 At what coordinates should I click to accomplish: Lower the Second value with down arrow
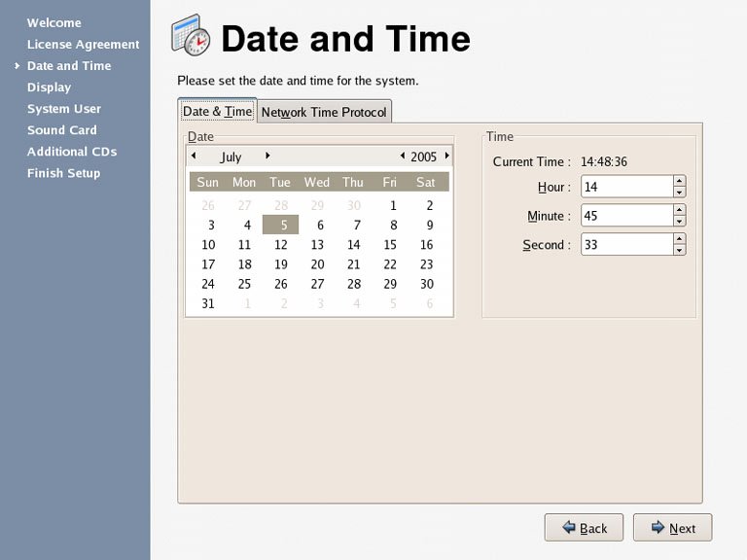tap(679, 251)
